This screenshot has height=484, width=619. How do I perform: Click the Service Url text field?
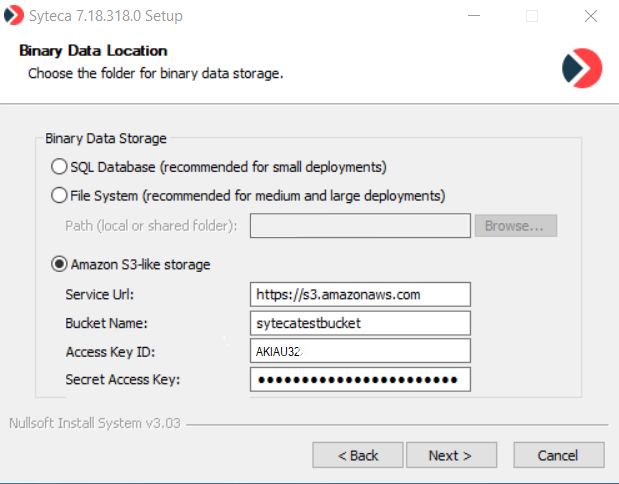point(360,294)
